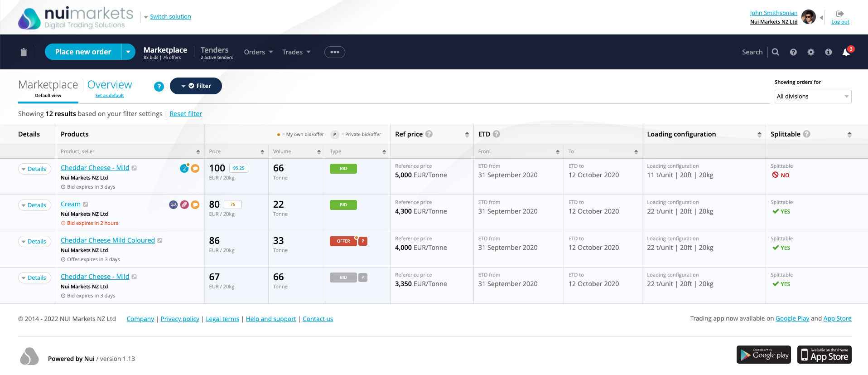Open the App Store badge
868x375 pixels.
pos(825,355)
